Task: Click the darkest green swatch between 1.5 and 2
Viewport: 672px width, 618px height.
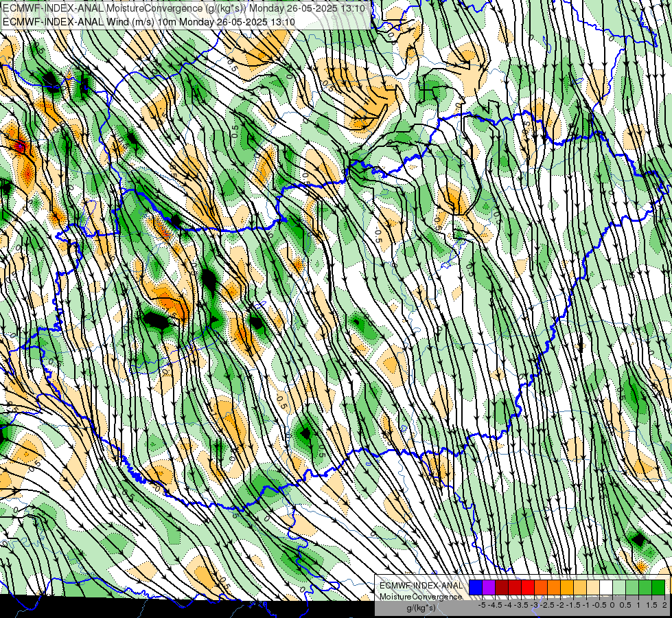Action: (658, 587)
